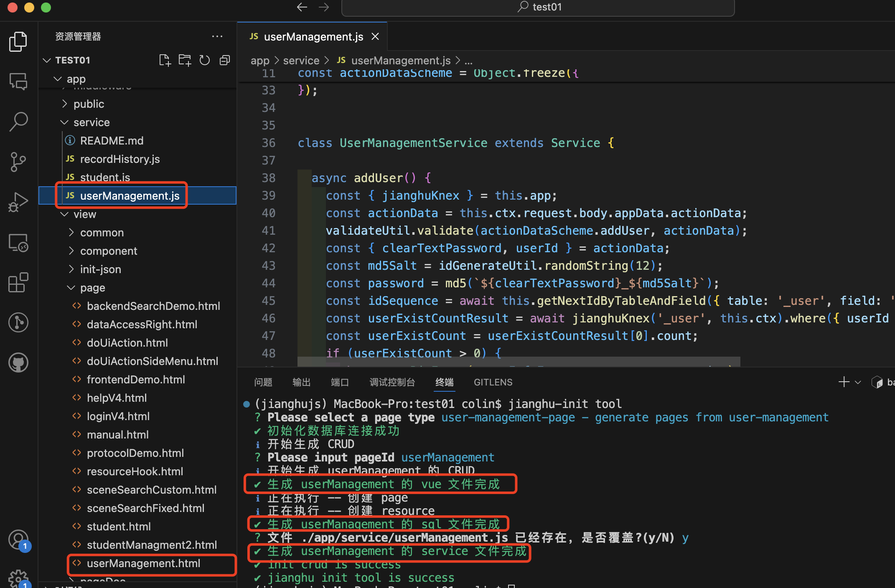Viewport: 895px width, 588px height.
Task: Refresh the Explorer file tree
Action: coord(204,60)
